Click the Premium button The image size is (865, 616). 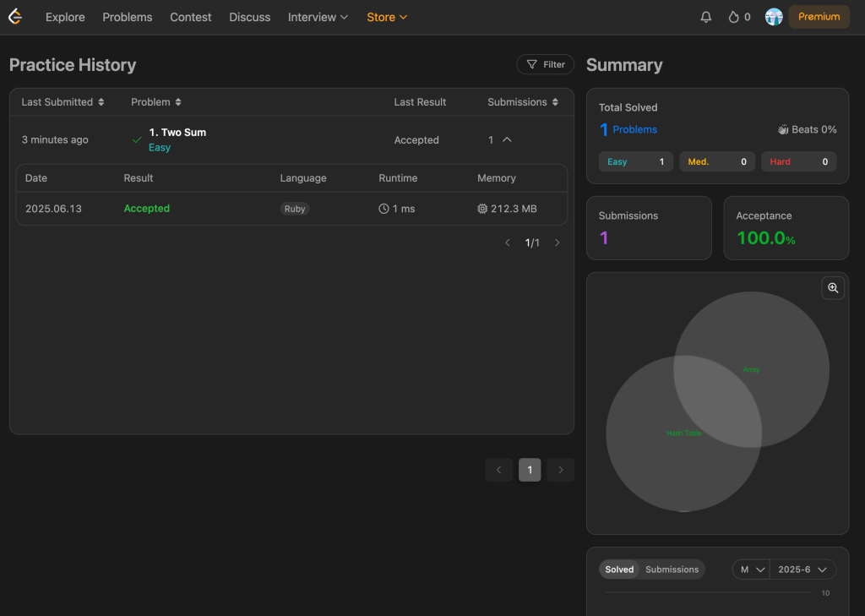pos(819,17)
